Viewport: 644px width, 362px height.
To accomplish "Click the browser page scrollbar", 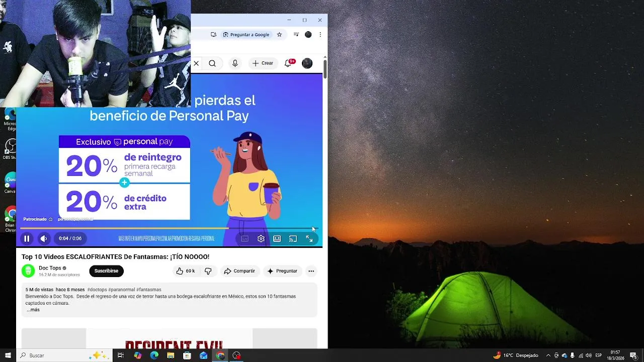I will 325,69.
